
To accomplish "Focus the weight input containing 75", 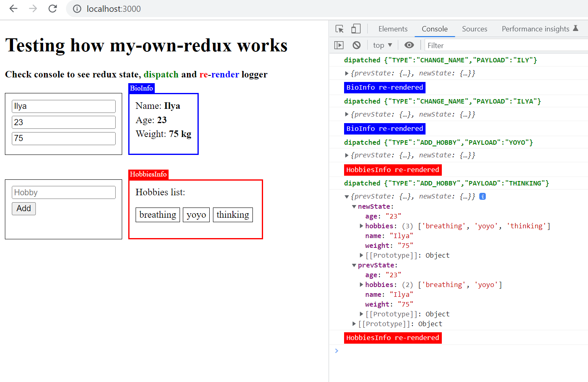I will point(64,139).
